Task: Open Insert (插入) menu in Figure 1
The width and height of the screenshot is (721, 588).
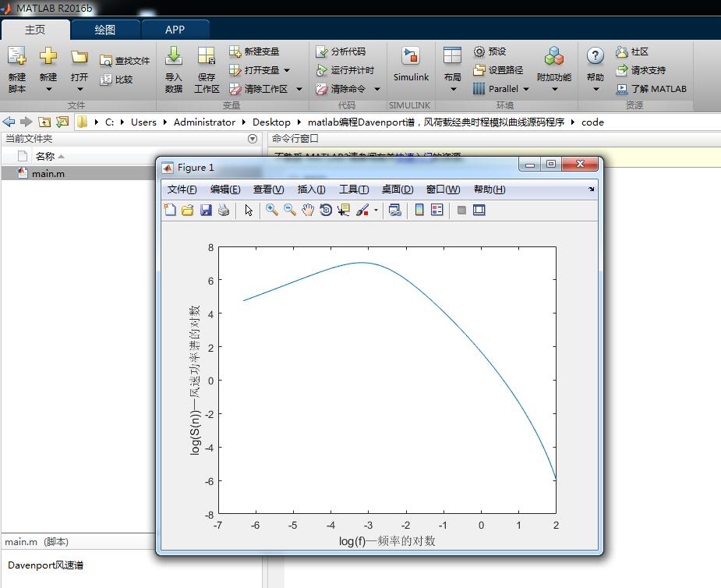Action: (311, 189)
